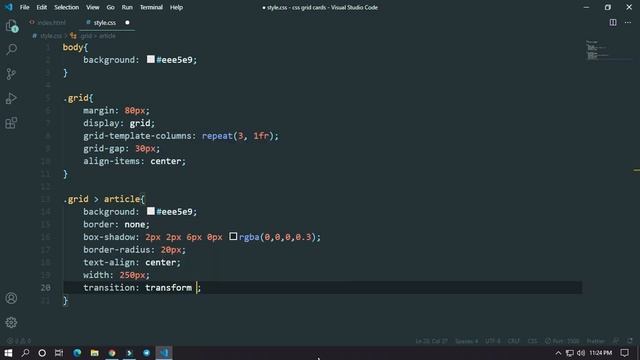The image size is (640, 360).
Task: Open Microsoft Edge from taskbar
Action: pyautogui.click(x=77, y=353)
